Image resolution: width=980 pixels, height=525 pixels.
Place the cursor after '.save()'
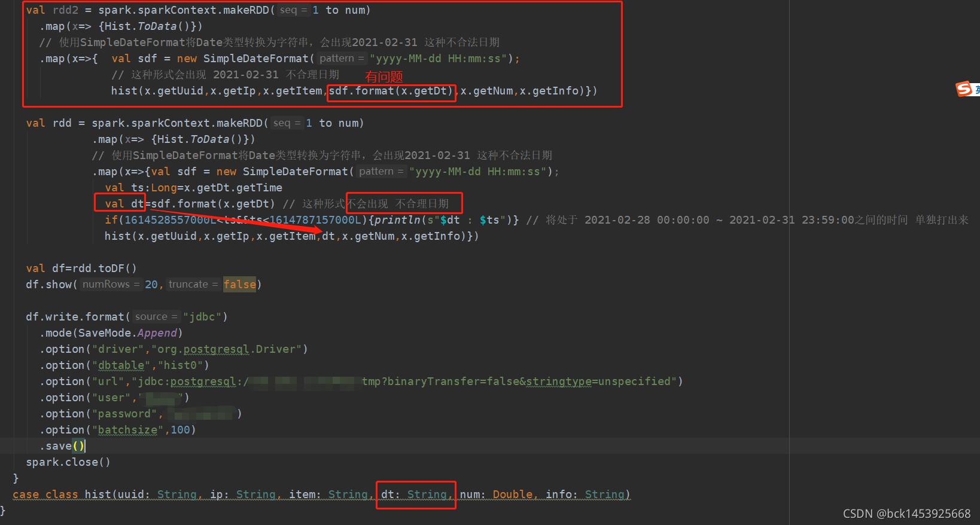pyautogui.click(x=86, y=446)
